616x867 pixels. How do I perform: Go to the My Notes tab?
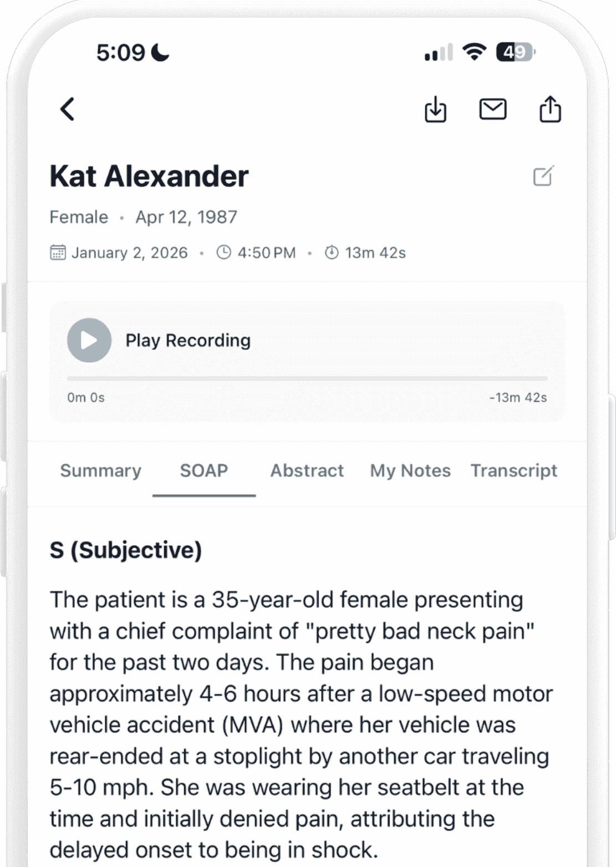coord(410,471)
